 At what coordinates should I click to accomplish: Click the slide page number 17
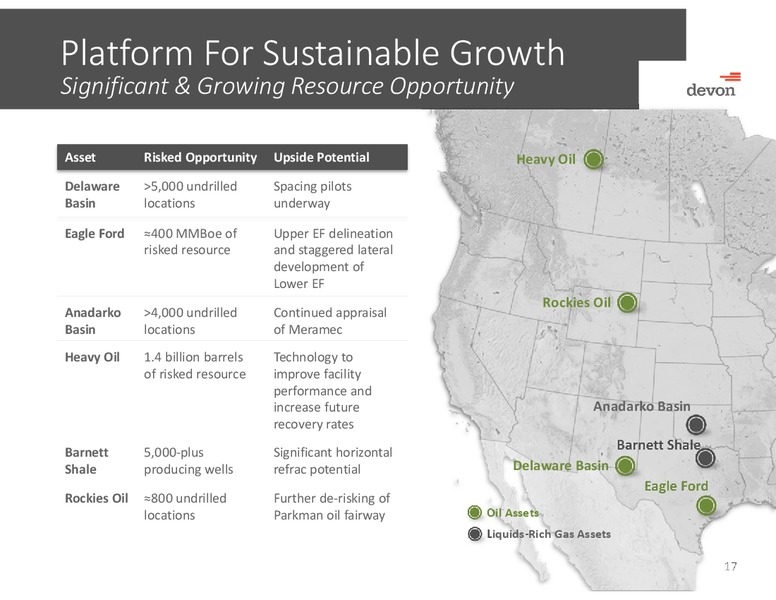click(730, 566)
